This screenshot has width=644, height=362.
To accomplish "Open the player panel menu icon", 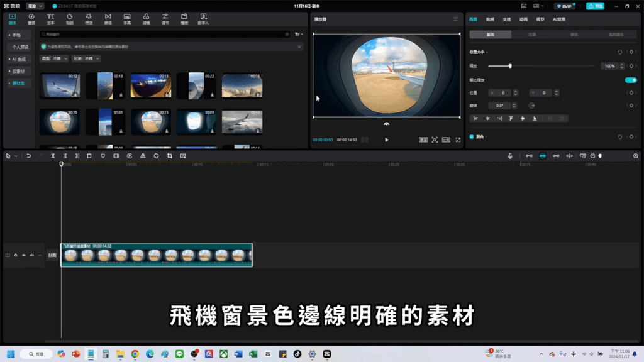I will click(x=455, y=19).
